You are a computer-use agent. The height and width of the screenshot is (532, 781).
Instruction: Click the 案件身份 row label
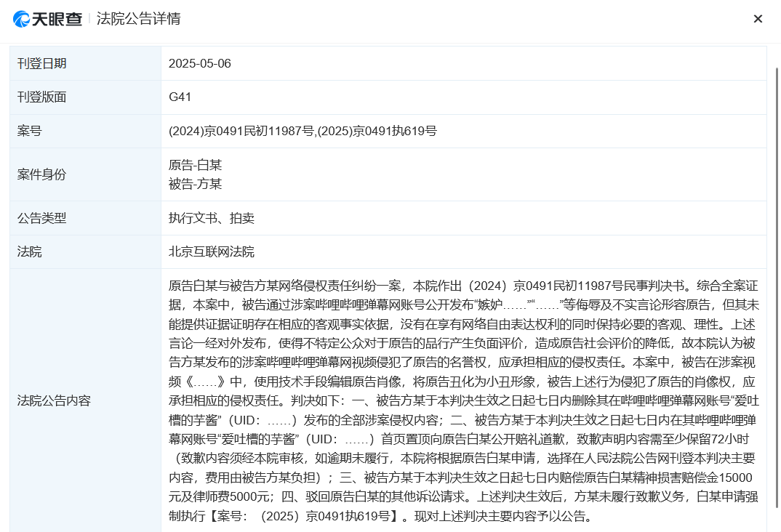point(42,174)
